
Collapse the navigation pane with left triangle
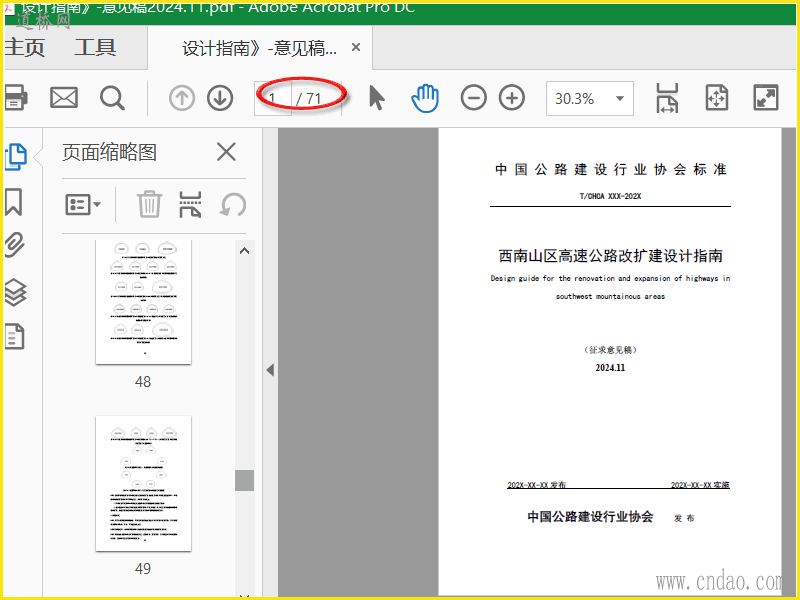(x=270, y=370)
